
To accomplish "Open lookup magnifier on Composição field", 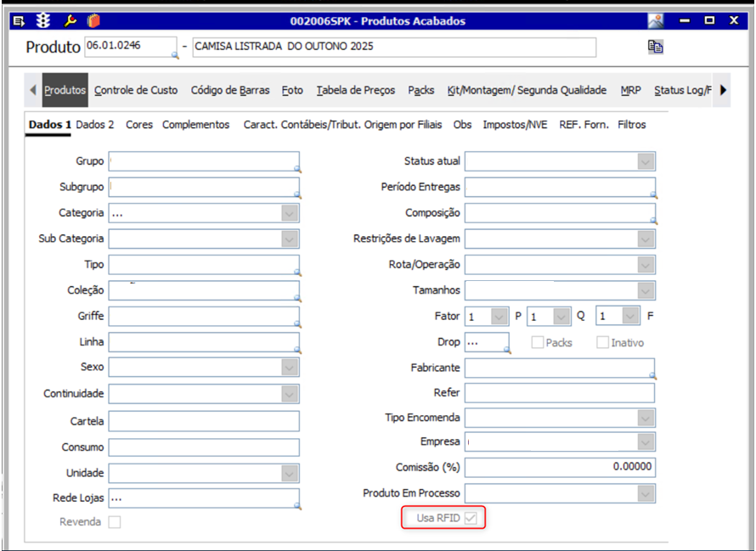I will click(654, 221).
